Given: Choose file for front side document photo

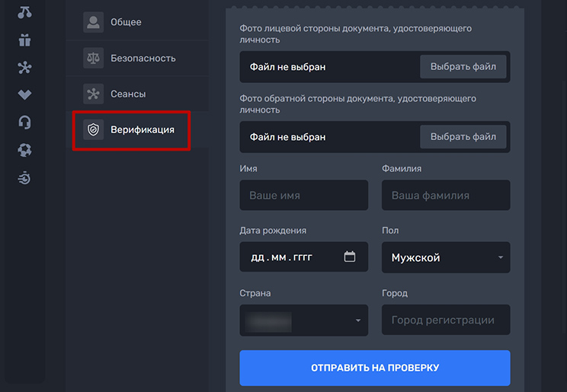Looking at the screenshot, I should [463, 66].
